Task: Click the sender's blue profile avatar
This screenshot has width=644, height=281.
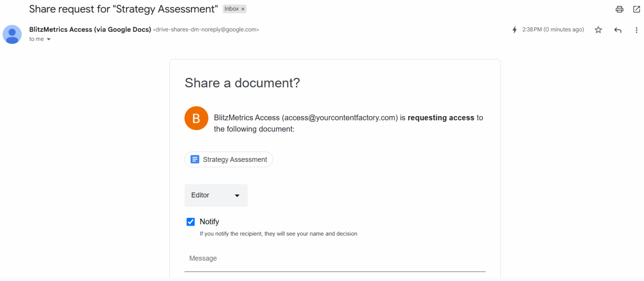Action: coord(12,34)
